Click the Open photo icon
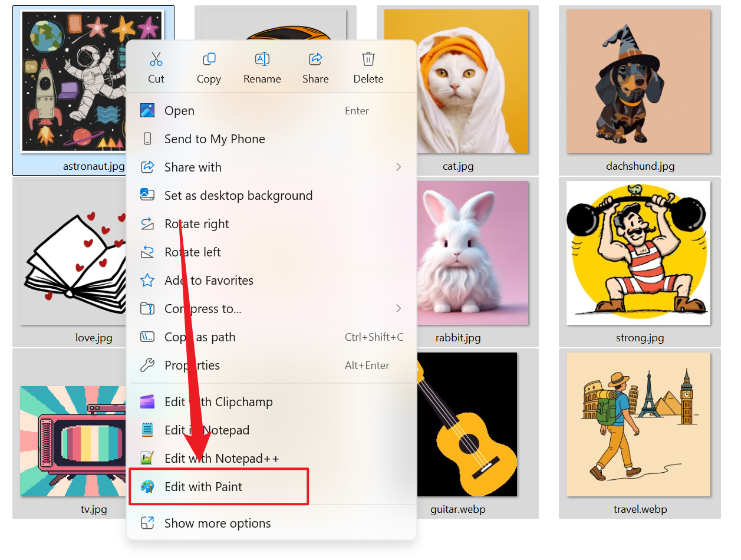 pos(147,110)
